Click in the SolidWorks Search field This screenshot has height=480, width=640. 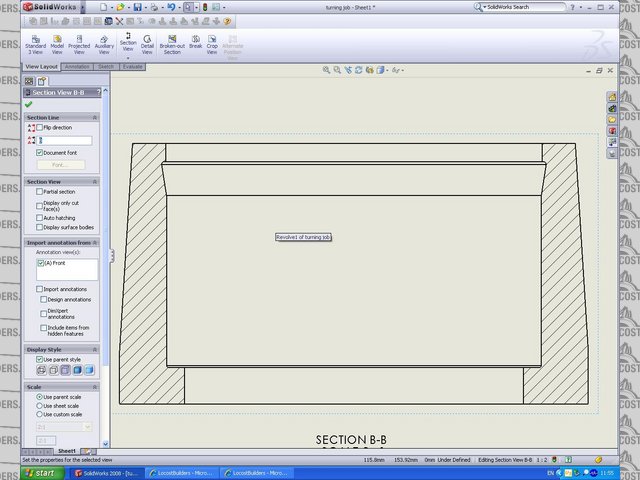coord(520,7)
